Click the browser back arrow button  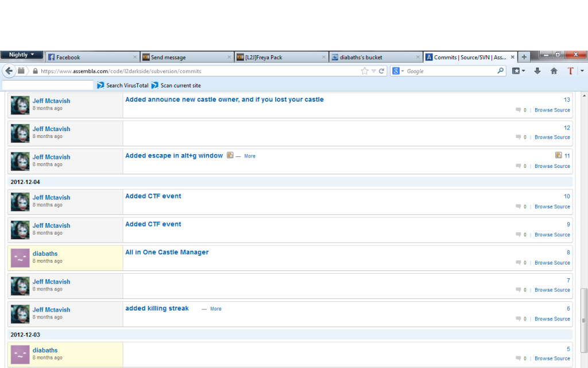click(x=9, y=71)
